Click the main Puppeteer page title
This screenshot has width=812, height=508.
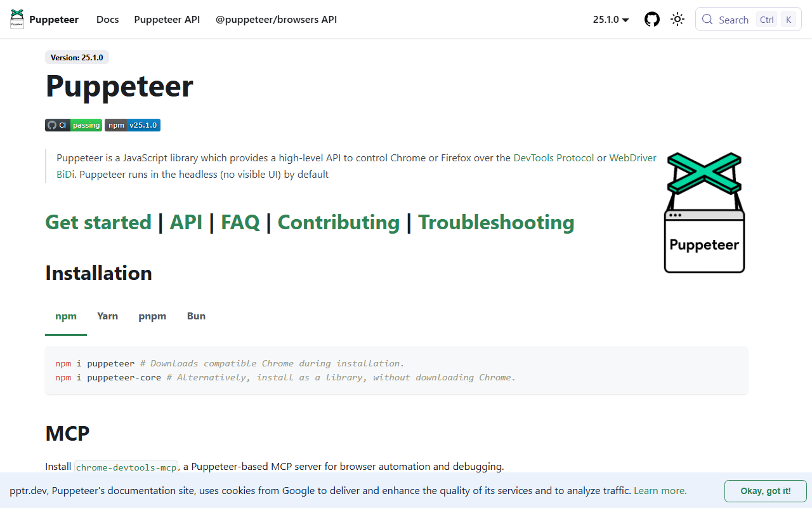click(x=119, y=86)
